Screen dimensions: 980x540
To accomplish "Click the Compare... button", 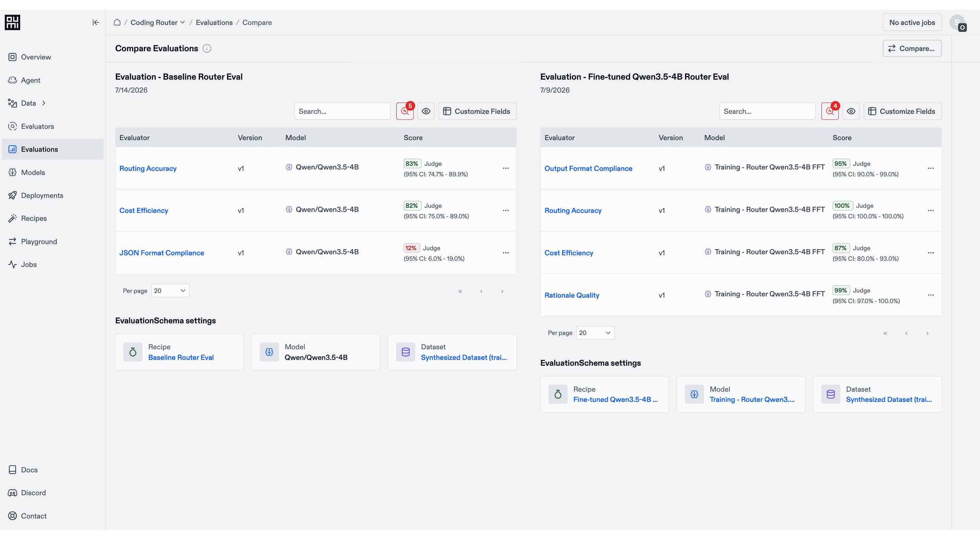I will click(912, 48).
